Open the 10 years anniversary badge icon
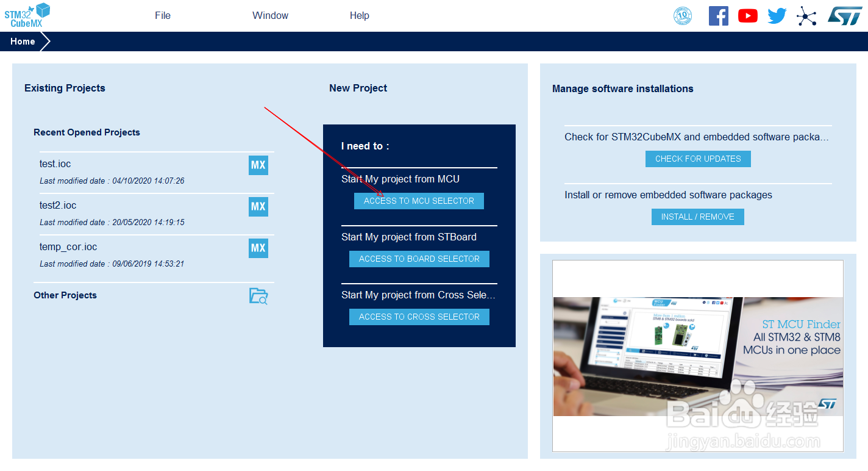The width and height of the screenshot is (868, 471). point(683,16)
